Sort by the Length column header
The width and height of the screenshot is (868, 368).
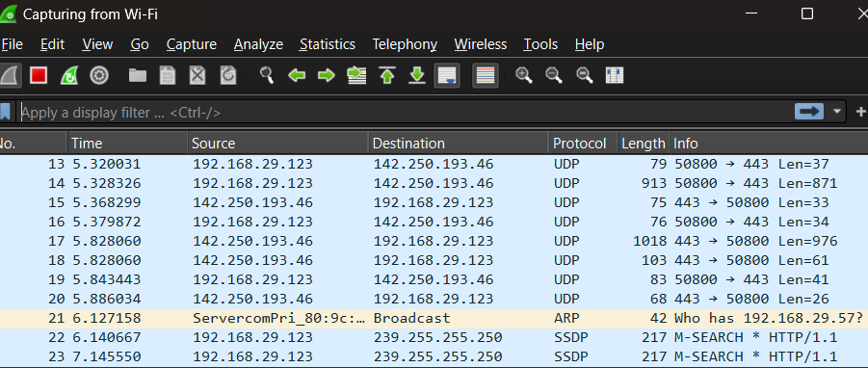[x=644, y=144]
